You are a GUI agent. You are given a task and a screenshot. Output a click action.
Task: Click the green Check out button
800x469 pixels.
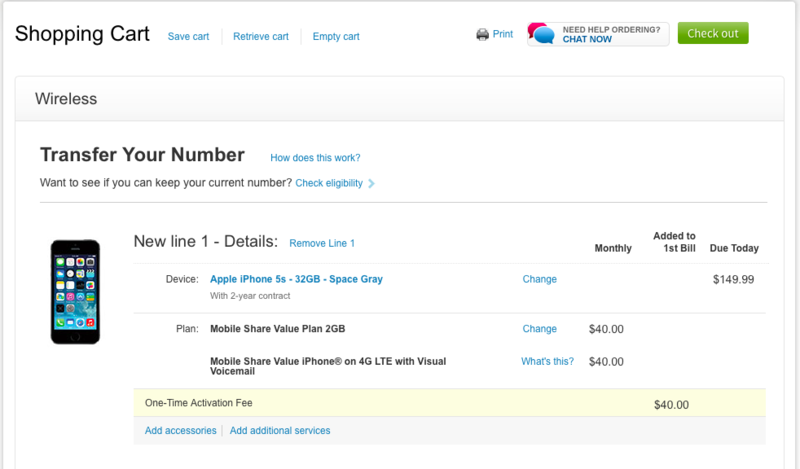click(713, 33)
